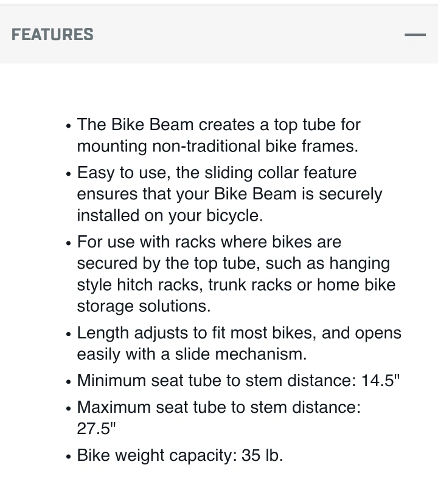438x504 pixels.
Task: Click the sliding collar feature paragraph
Action: pos(229,194)
